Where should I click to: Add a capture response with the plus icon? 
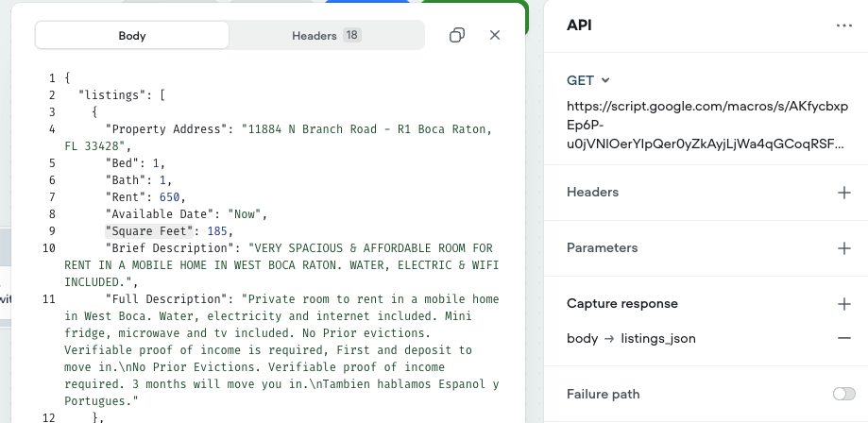843,304
